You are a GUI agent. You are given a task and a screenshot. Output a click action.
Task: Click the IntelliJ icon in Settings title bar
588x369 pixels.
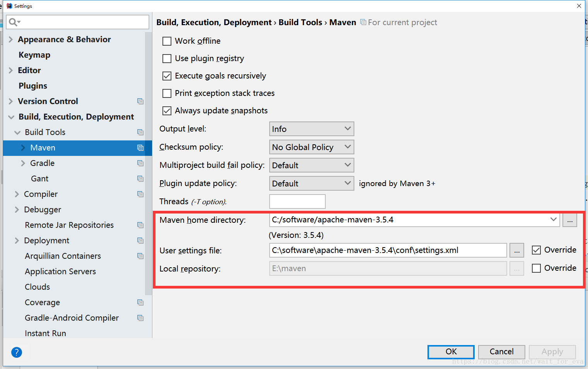pos(9,6)
